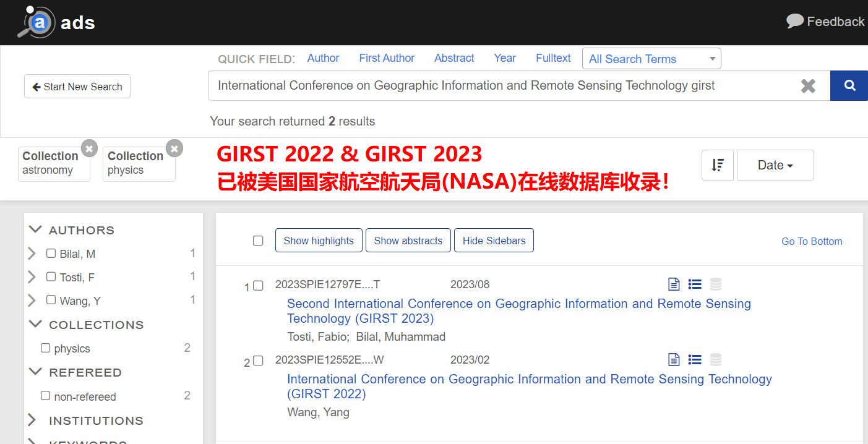This screenshot has width=868, height=444.
Task: Click the ADS logo icon
Action: coord(36,22)
